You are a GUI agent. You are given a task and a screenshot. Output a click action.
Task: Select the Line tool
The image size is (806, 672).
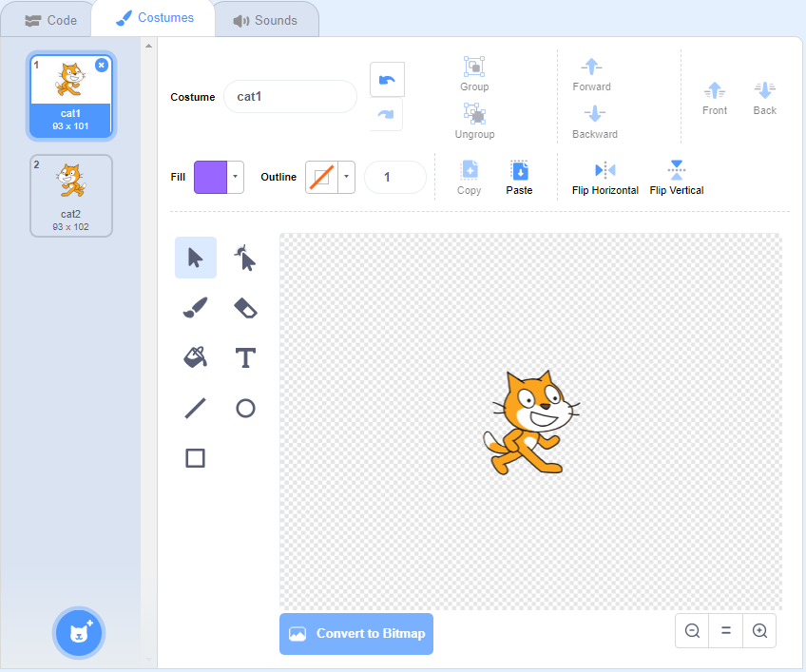tap(196, 408)
